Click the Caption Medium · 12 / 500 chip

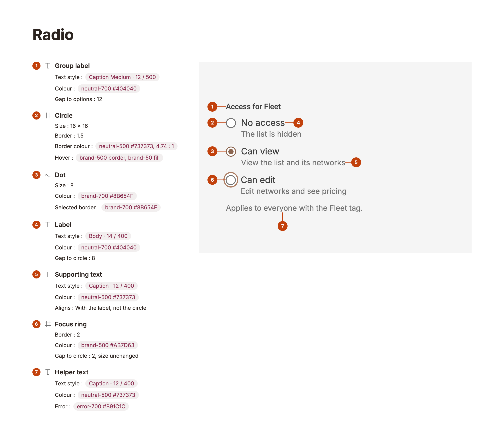[122, 77]
